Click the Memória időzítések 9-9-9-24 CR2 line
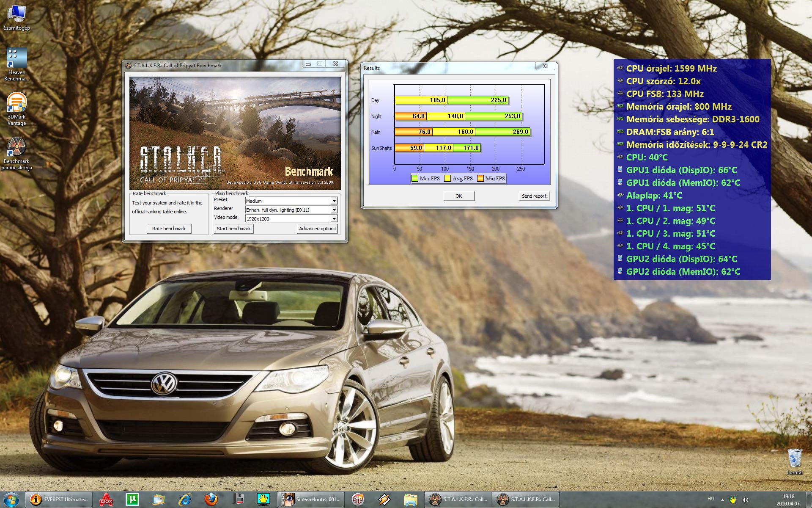The width and height of the screenshot is (812, 508). tap(692, 145)
